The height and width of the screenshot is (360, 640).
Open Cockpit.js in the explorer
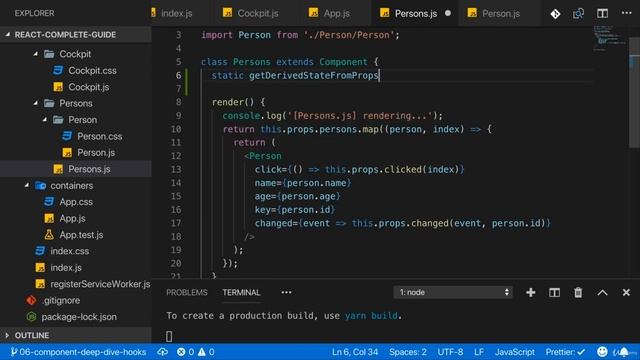click(x=89, y=87)
